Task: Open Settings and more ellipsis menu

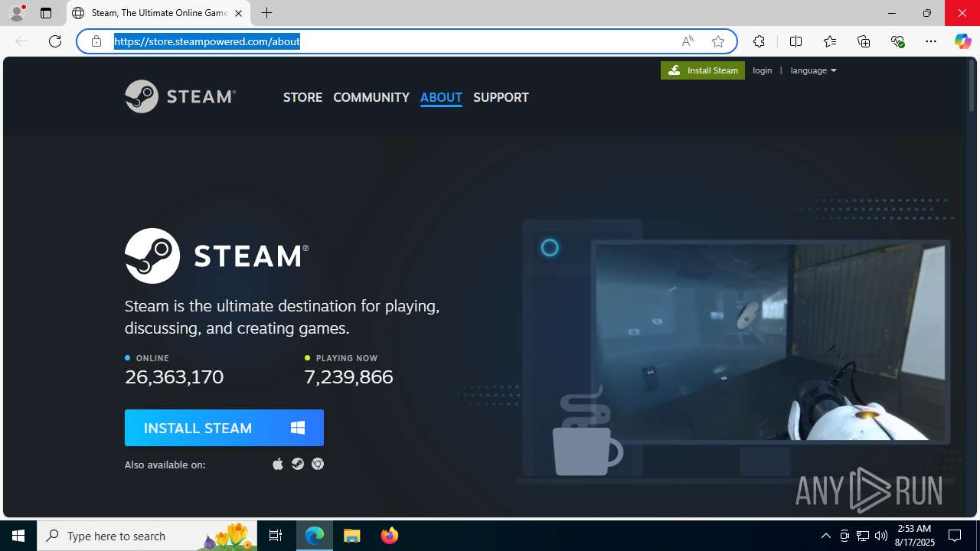Action: click(x=931, y=41)
